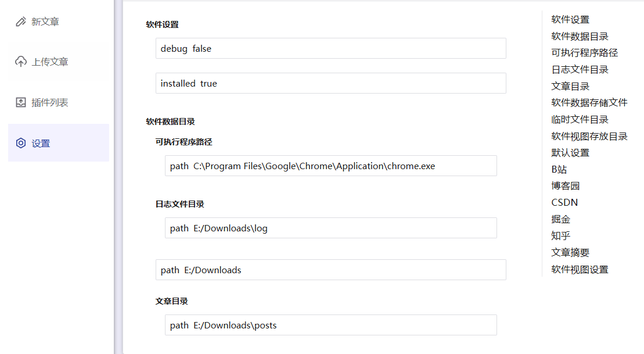644x354 pixels.
Task: Jump to B站 section link
Action: tap(559, 169)
